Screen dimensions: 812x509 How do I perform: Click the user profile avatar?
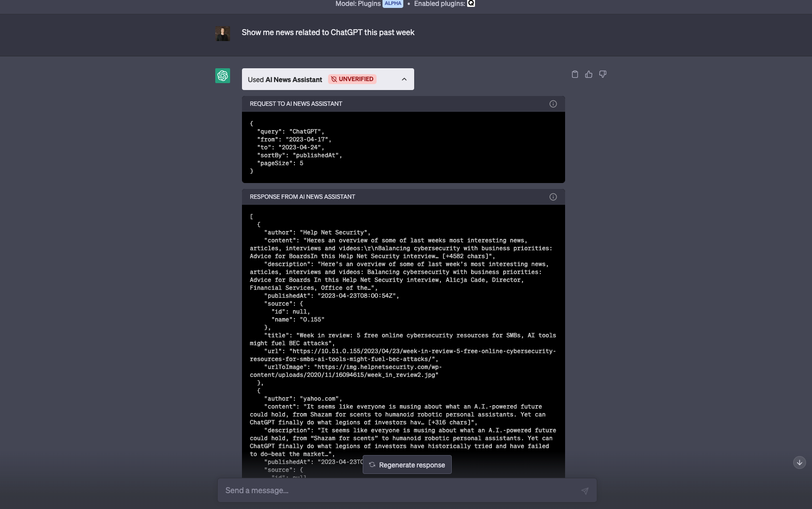(223, 34)
